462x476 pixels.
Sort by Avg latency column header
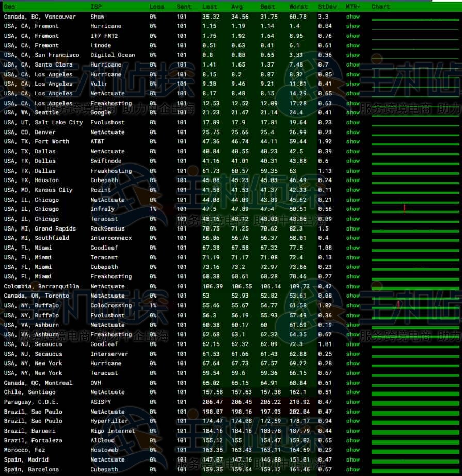tap(237, 7)
